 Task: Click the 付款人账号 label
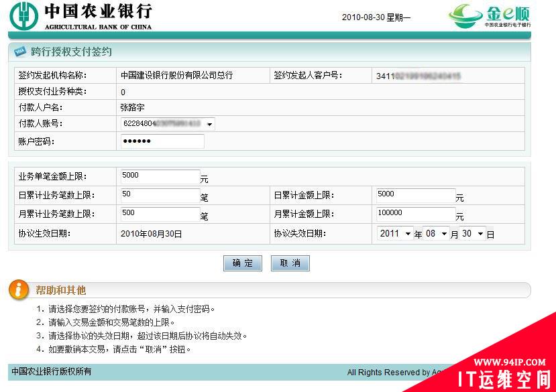click(40, 123)
